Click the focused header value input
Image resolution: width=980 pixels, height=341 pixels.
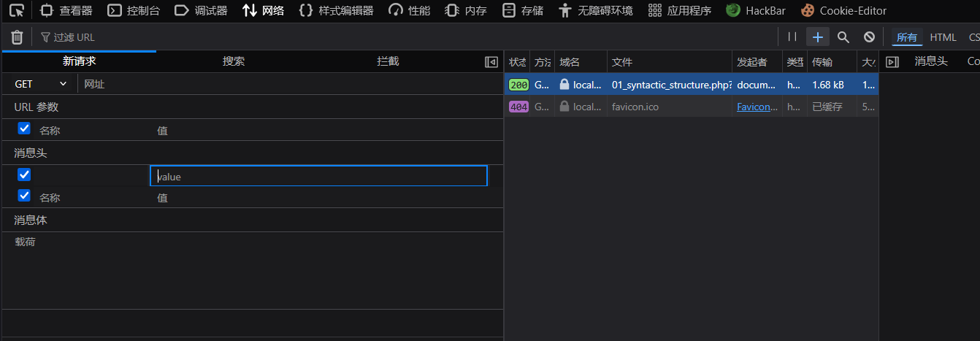(x=318, y=176)
